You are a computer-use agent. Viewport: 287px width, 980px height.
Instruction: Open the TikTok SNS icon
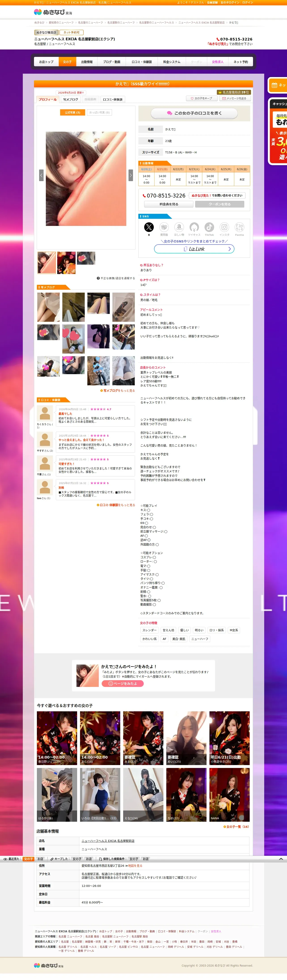pos(209,227)
